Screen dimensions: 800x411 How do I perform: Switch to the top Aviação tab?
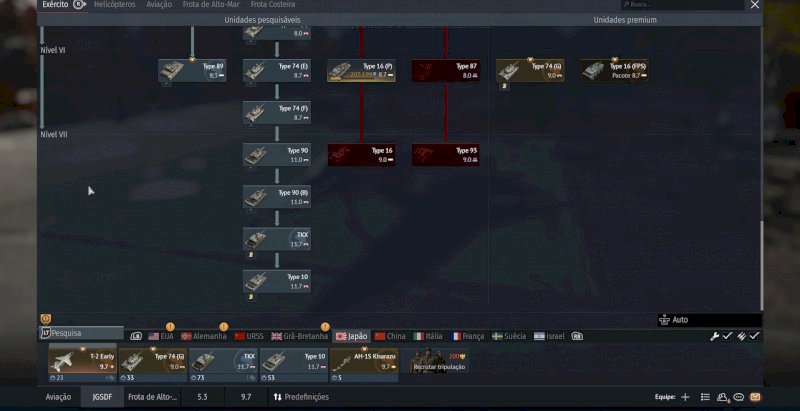tap(159, 5)
